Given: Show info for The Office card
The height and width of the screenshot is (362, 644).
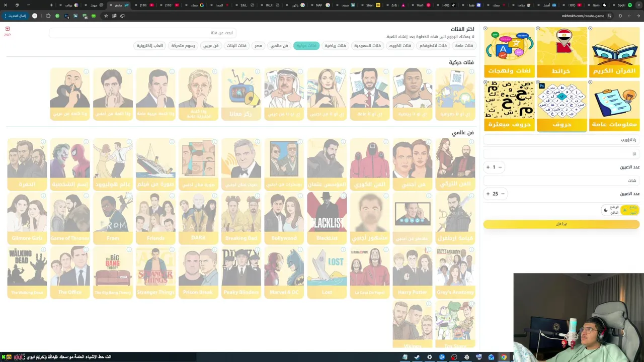Looking at the screenshot, I should 86,249.
